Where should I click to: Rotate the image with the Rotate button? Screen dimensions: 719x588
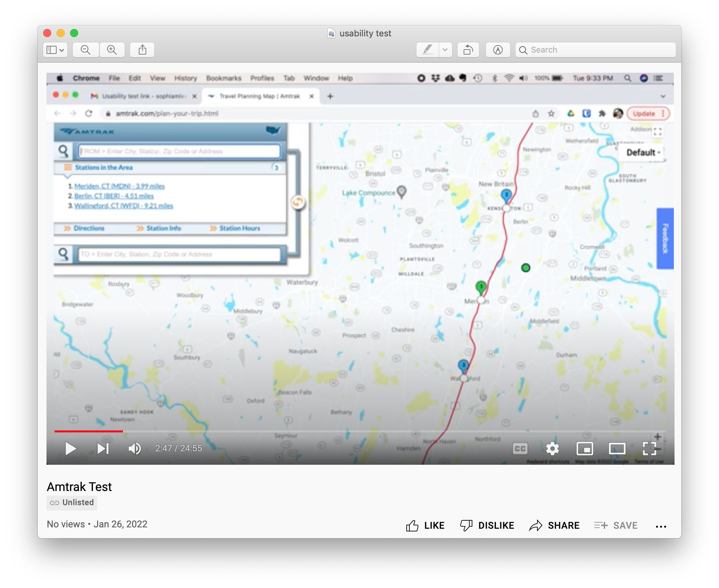coord(468,50)
